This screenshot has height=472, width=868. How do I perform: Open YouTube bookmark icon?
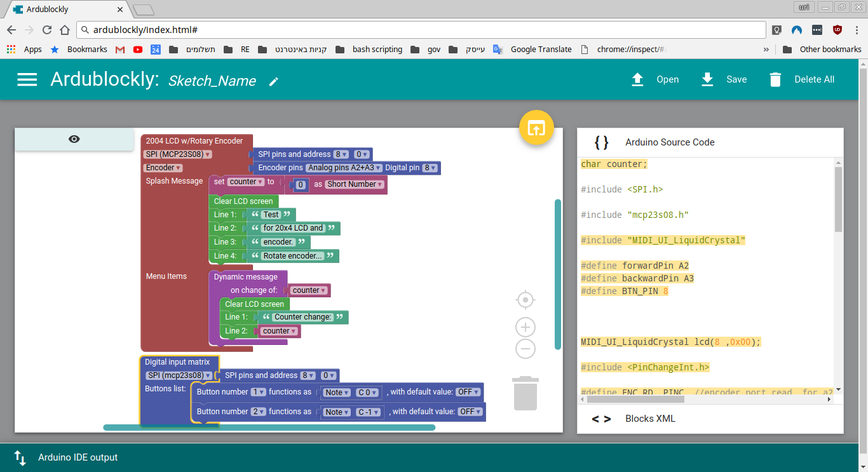tap(138, 50)
